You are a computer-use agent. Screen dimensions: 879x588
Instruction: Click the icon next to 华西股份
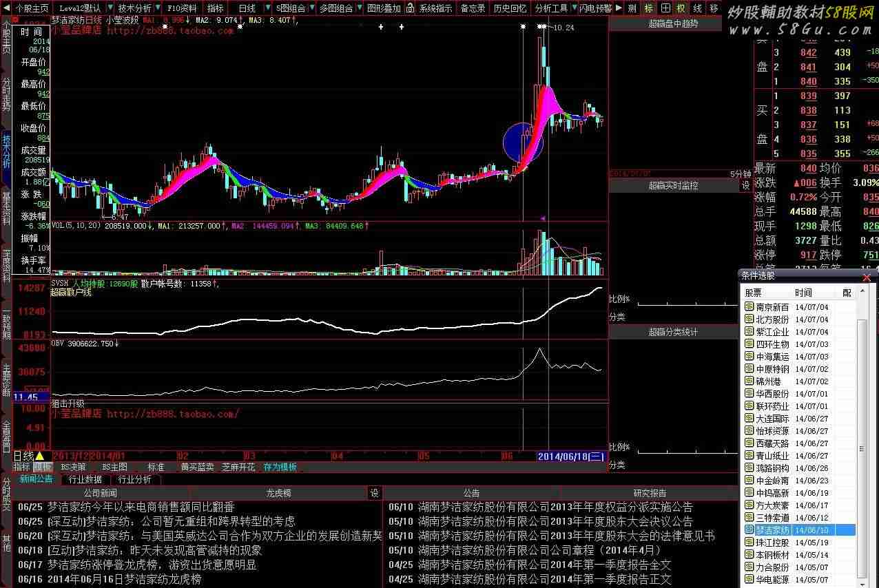click(x=749, y=394)
